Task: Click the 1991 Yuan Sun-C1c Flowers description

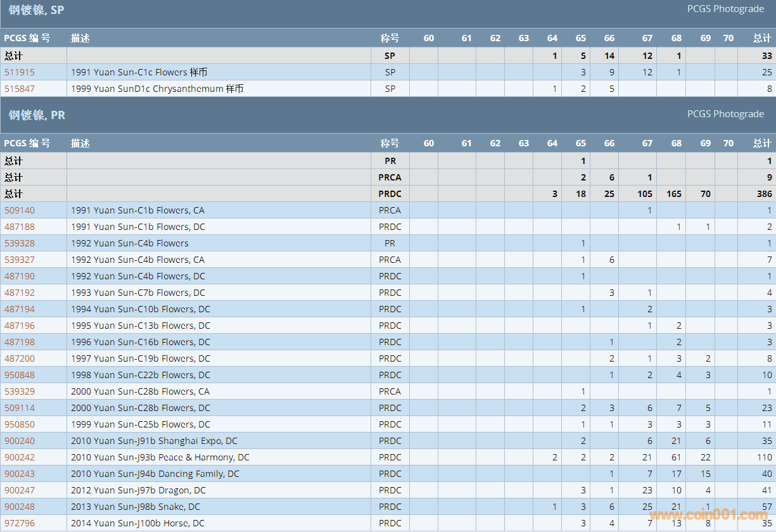Action: (139, 72)
